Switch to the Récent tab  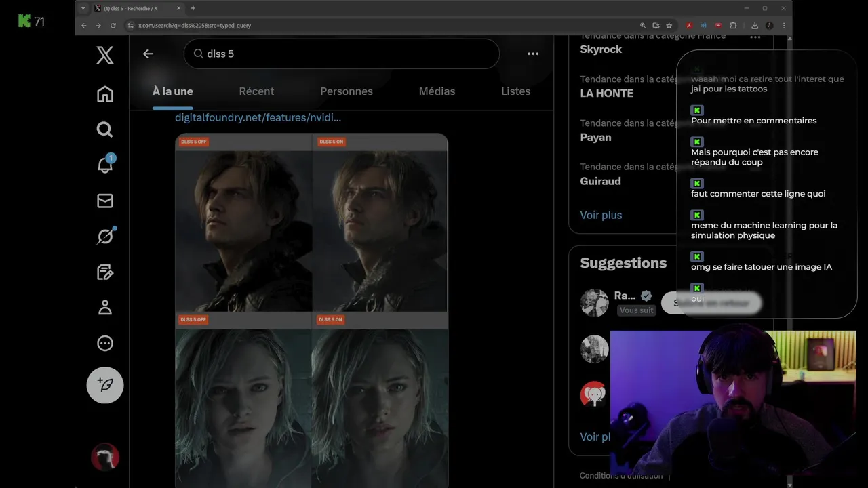pos(256,91)
